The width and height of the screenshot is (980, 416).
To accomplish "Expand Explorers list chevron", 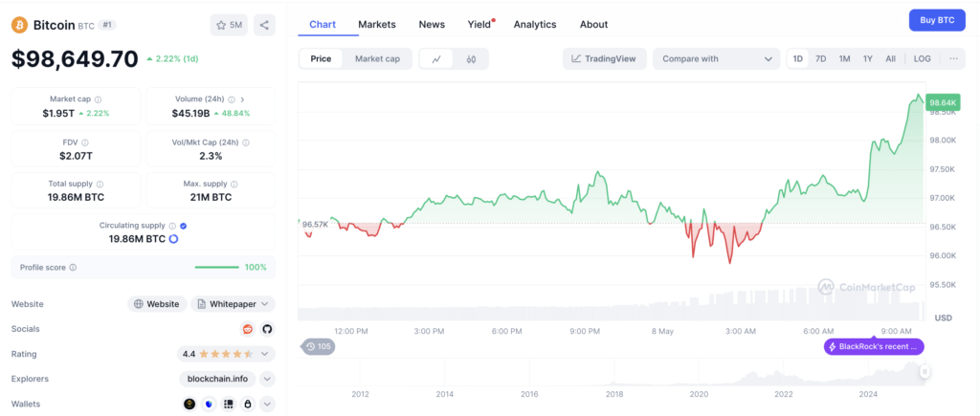I will [x=268, y=379].
